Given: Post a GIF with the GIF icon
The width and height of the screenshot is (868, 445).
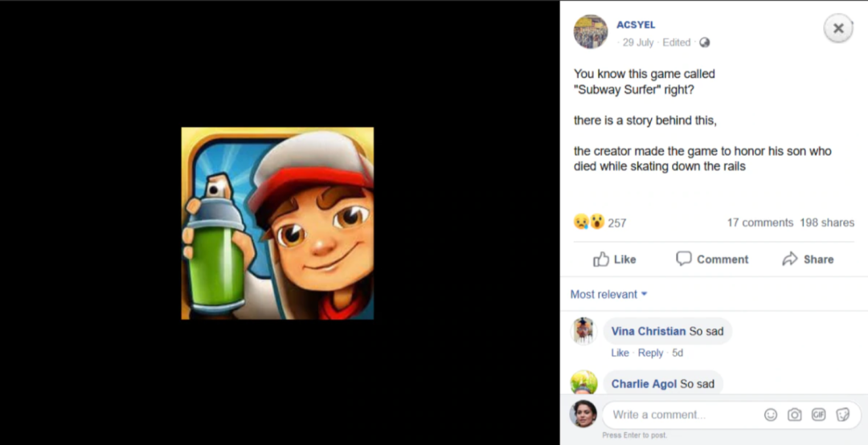Looking at the screenshot, I should pyautogui.click(x=819, y=414).
